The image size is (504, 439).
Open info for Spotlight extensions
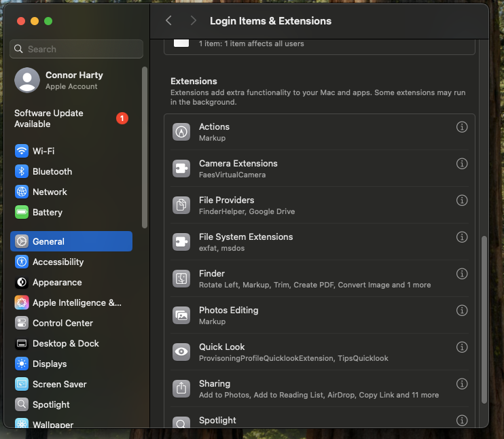point(462,421)
